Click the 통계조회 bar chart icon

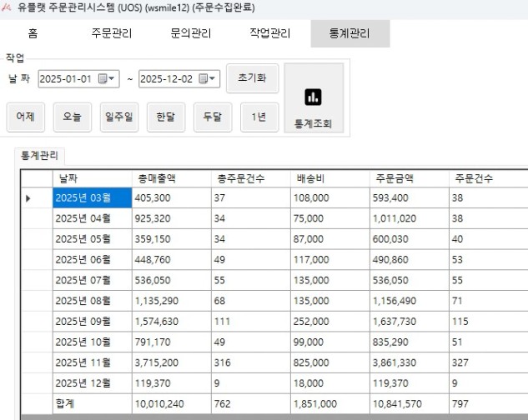tap(313, 97)
